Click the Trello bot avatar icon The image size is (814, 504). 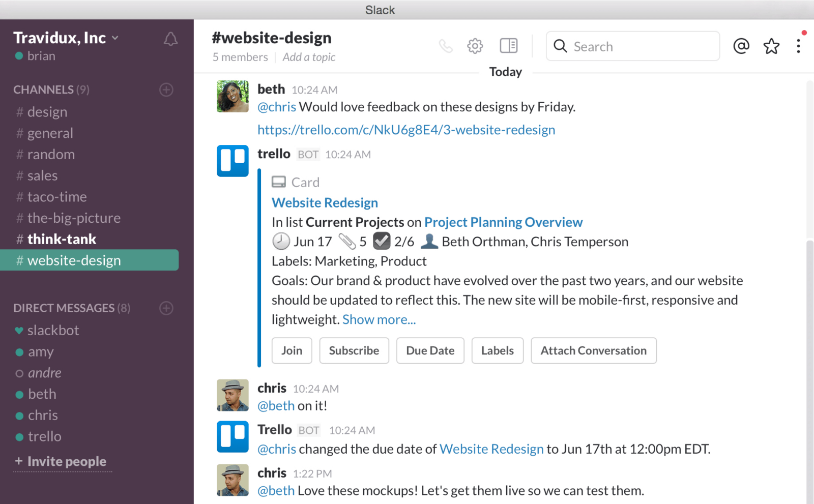point(232,161)
